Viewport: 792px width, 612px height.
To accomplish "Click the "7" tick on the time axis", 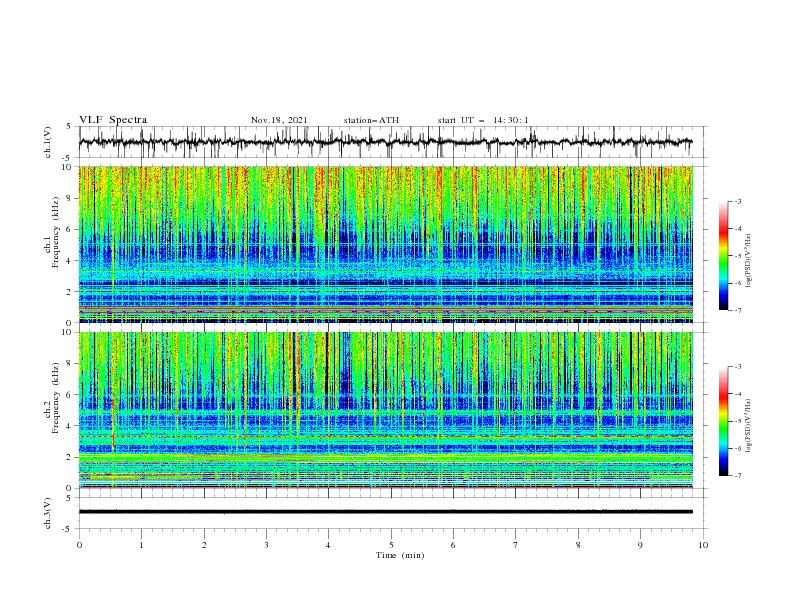I will coord(516,545).
